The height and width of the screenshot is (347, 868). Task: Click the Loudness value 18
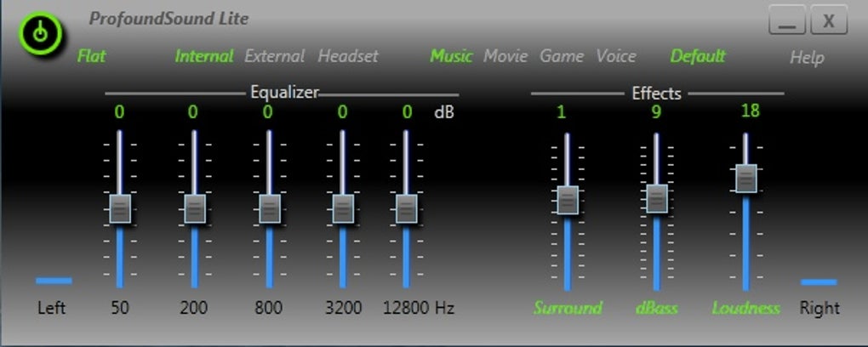coord(751,111)
